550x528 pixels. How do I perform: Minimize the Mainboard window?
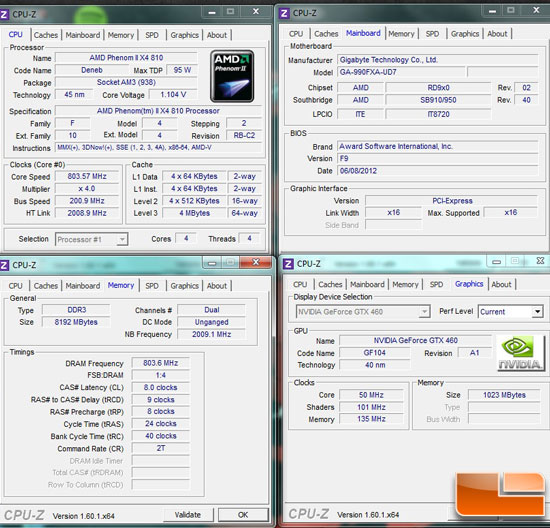tap(492, 11)
